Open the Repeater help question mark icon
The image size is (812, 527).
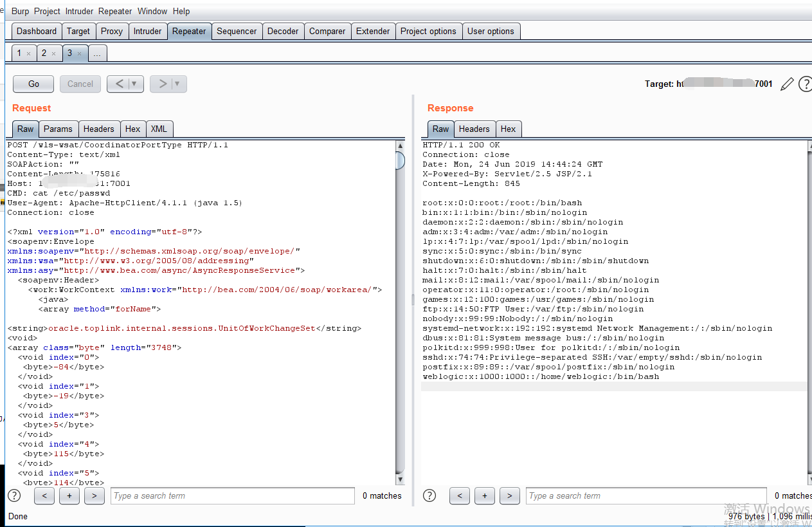pos(805,84)
